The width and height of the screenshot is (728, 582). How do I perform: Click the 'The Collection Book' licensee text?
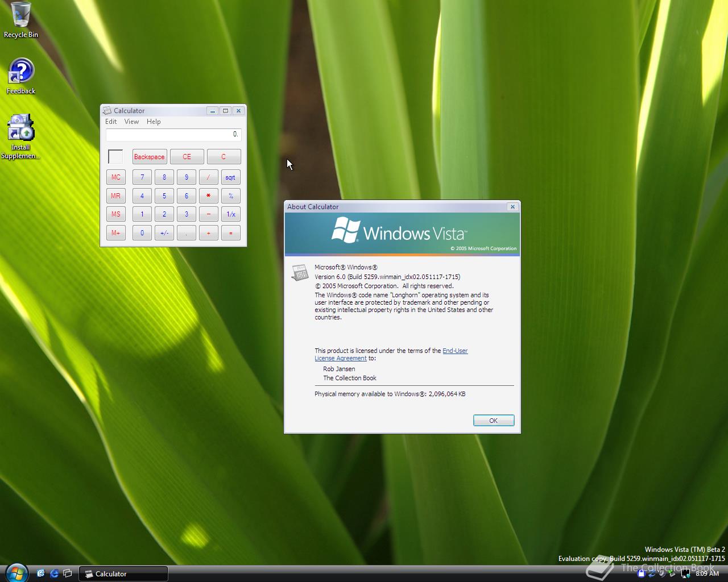point(350,378)
